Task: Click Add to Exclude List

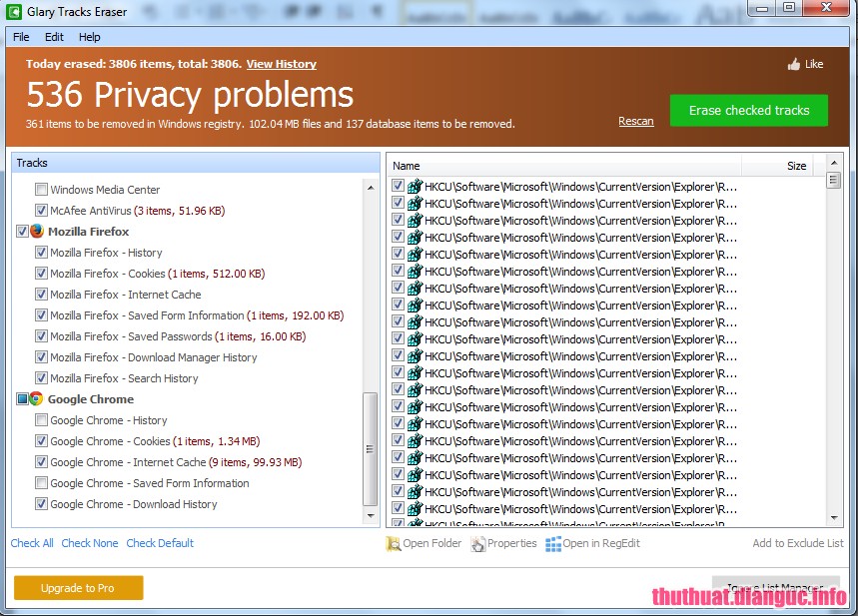Action: tap(798, 543)
